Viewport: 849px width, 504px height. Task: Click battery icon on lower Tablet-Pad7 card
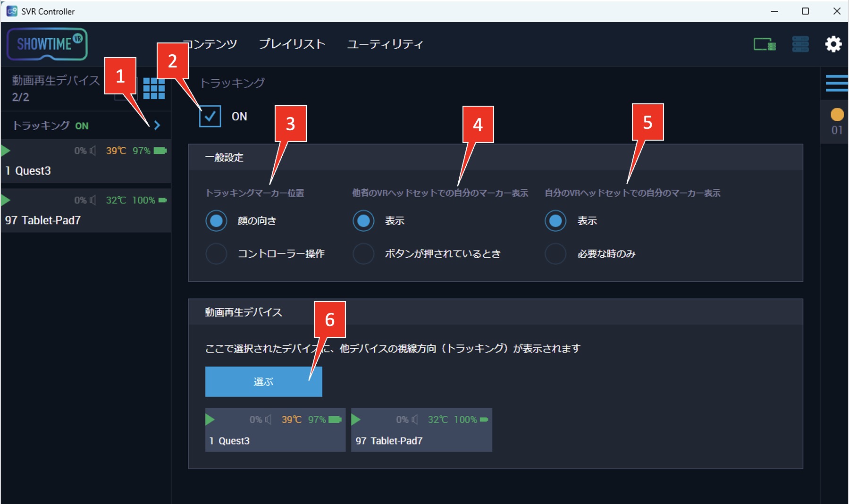click(484, 420)
